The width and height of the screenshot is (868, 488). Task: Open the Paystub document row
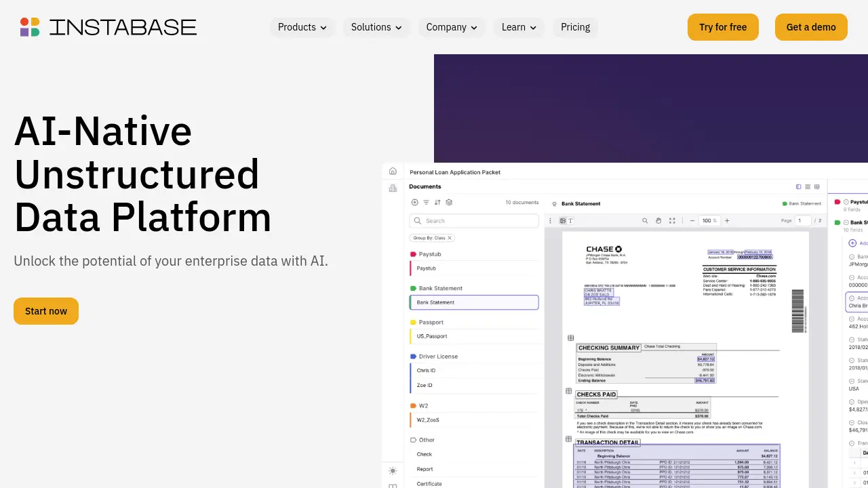[474, 268]
